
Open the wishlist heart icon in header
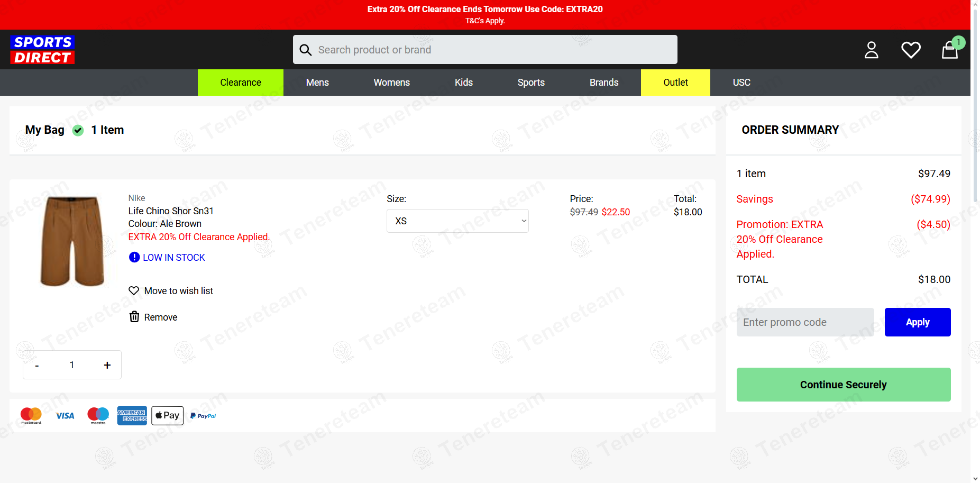[x=911, y=50]
